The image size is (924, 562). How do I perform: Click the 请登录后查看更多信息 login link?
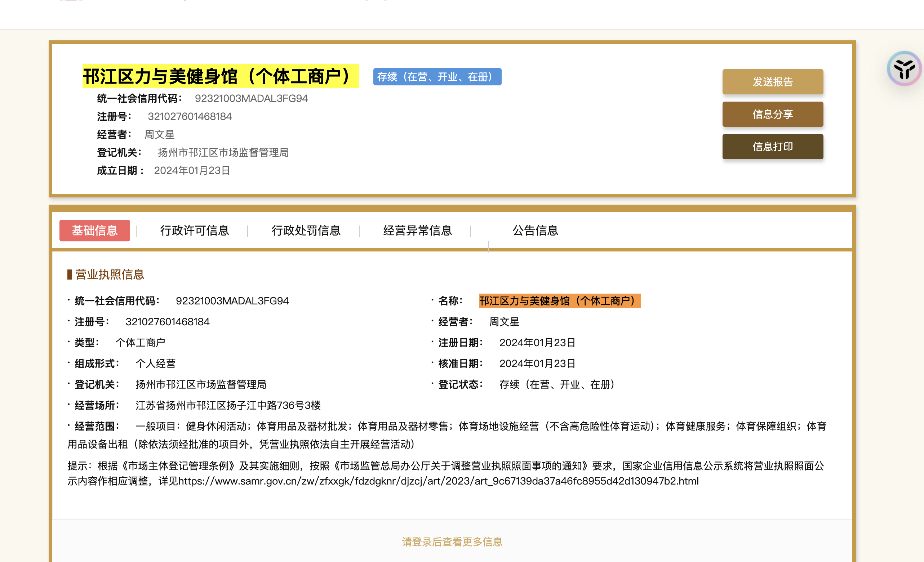tap(452, 541)
